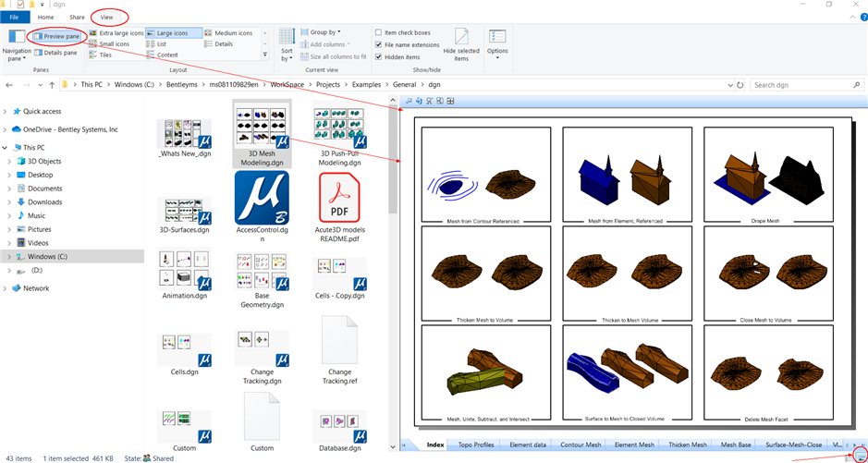Screen dimensions: 868x463
Task: Click the preview toolbar rotate view icon
Action: [x=419, y=101]
